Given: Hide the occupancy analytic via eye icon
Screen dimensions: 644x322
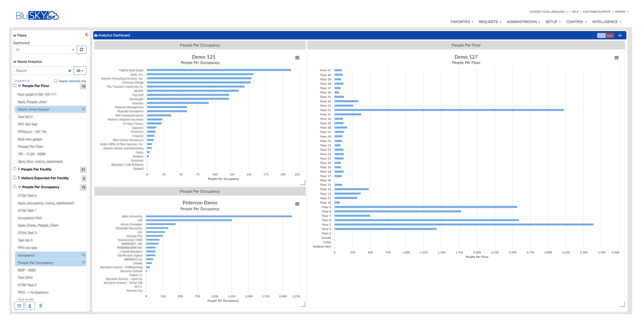Looking at the screenshot, I should (83, 255).
